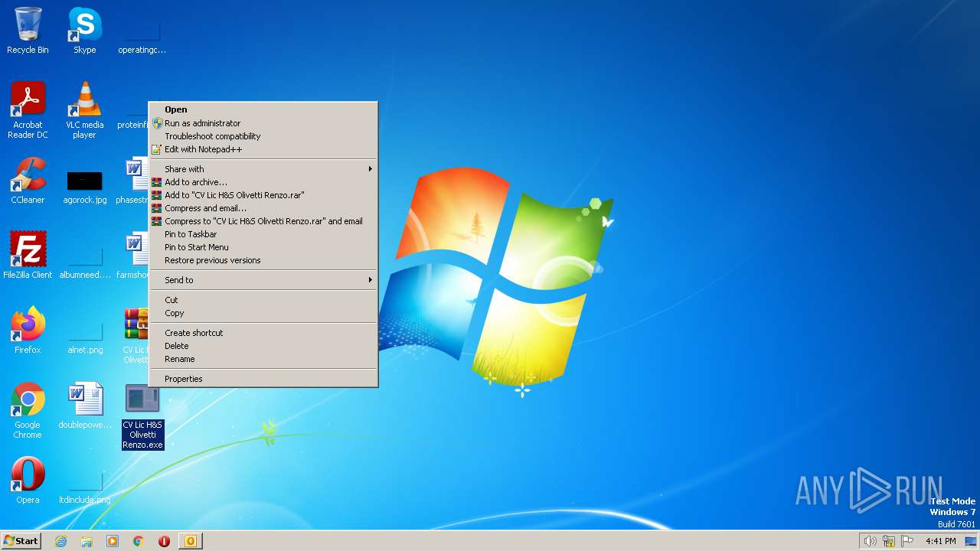980x551 pixels.
Task: Select the operatingc... file icon
Action: (142, 38)
